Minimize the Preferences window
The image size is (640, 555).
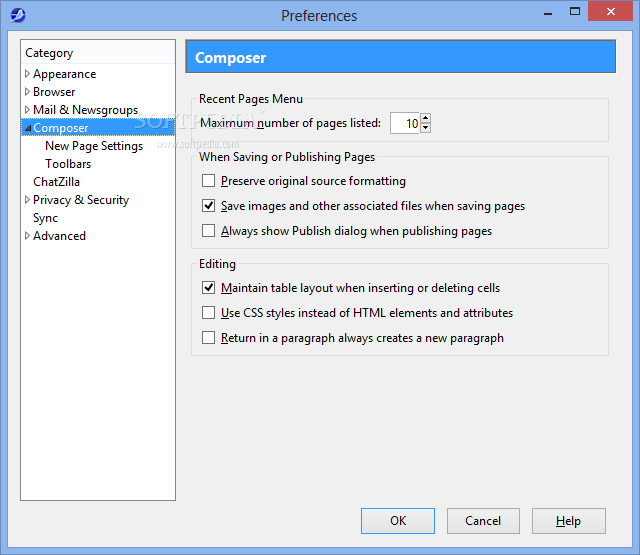point(548,13)
